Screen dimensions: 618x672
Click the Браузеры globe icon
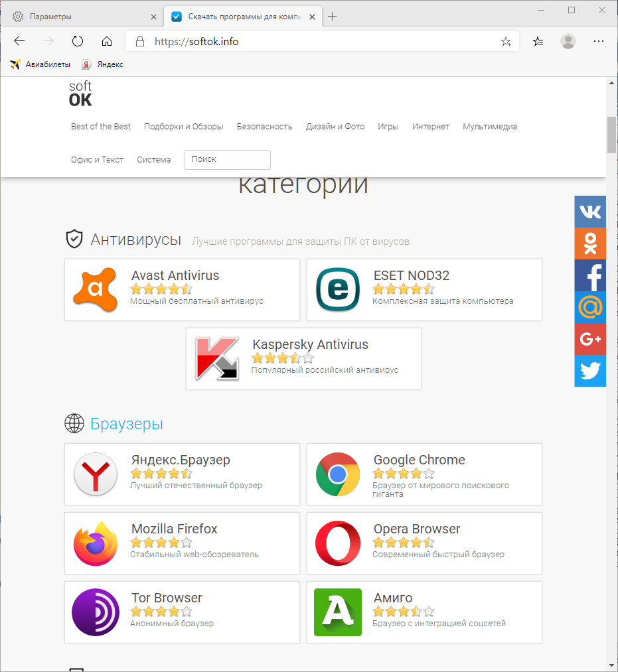coord(74,423)
